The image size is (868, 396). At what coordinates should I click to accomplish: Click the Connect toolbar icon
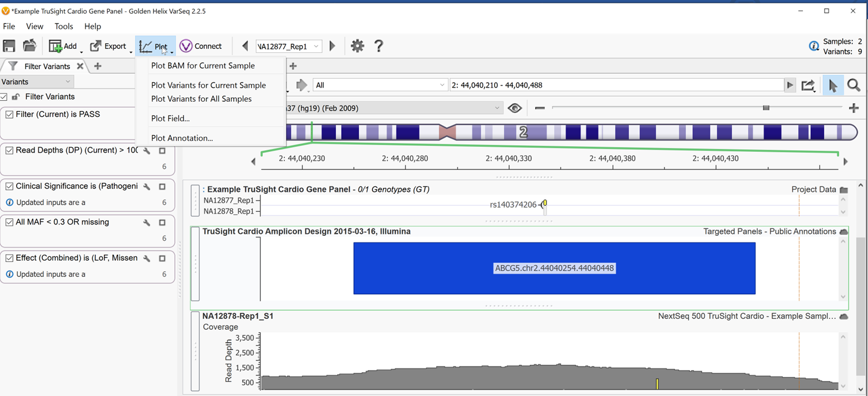click(201, 46)
